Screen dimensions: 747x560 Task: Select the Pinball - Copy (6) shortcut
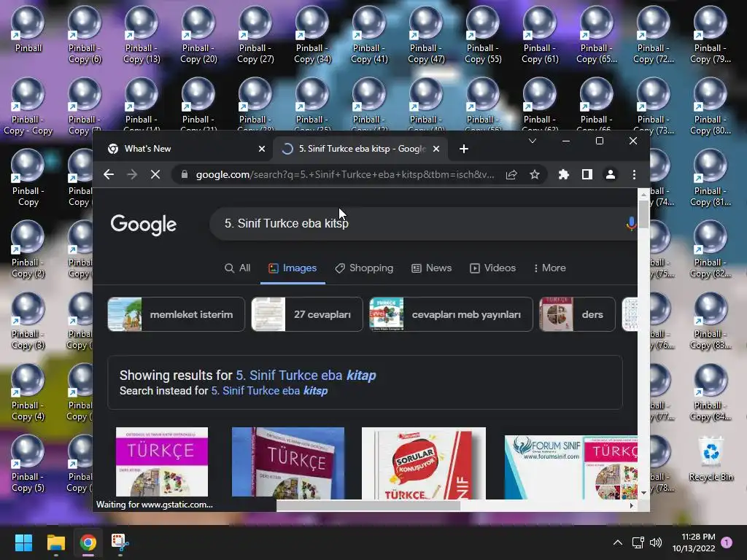pos(85,35)
